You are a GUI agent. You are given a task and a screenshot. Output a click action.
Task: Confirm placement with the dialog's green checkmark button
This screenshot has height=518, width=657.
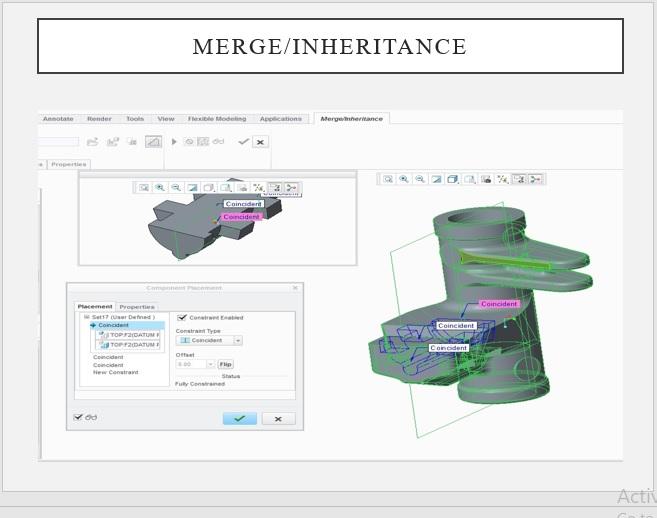[x=239, y=419]
